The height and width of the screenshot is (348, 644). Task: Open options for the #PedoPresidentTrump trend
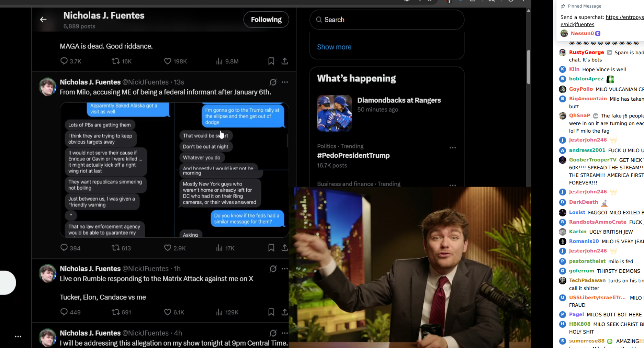click(452, 148)
